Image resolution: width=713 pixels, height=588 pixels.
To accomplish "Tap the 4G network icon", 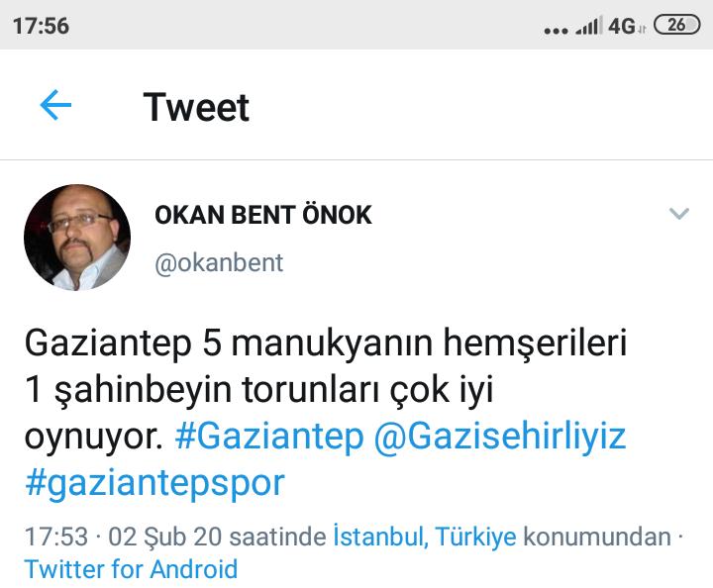I will (626, 26).
